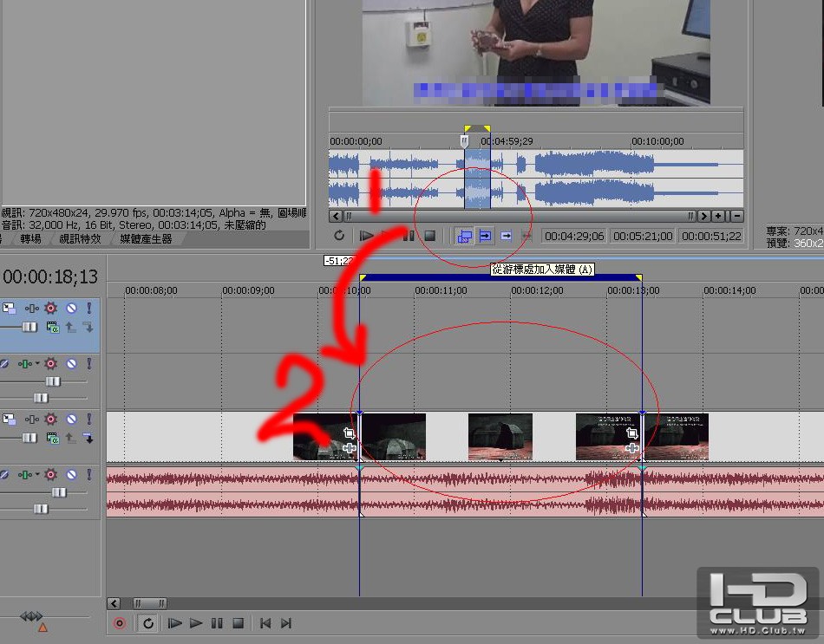
Task: Click the Add Media from Cursor button in trimmer
Action: pos(485,236)
